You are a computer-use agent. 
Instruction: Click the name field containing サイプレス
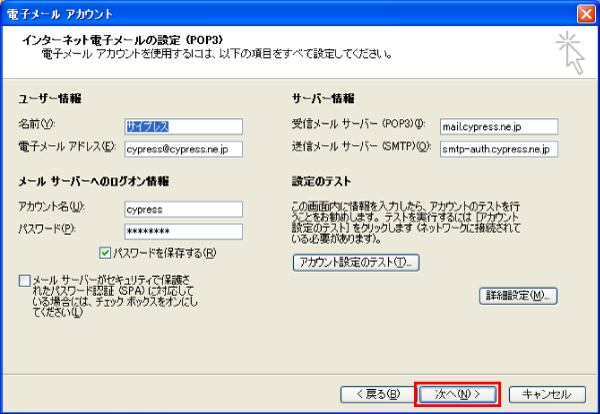click(x=184, y=126)
